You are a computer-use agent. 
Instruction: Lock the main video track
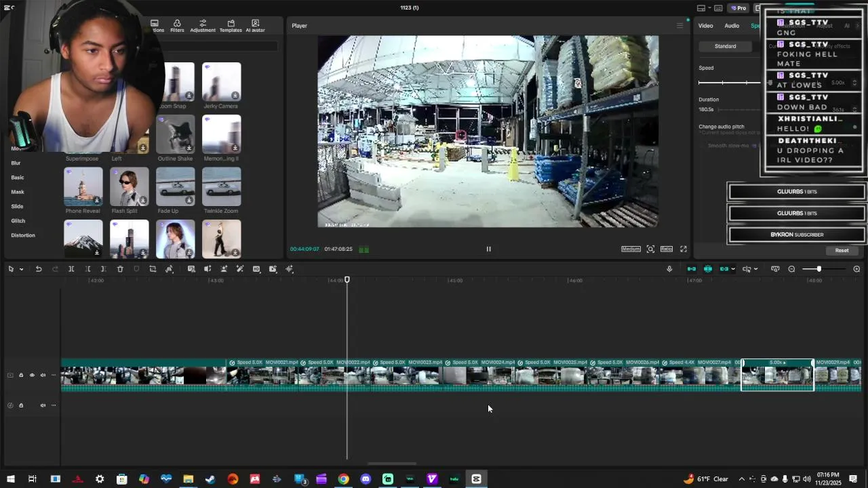pyautogui.click(x=21, y=375)
